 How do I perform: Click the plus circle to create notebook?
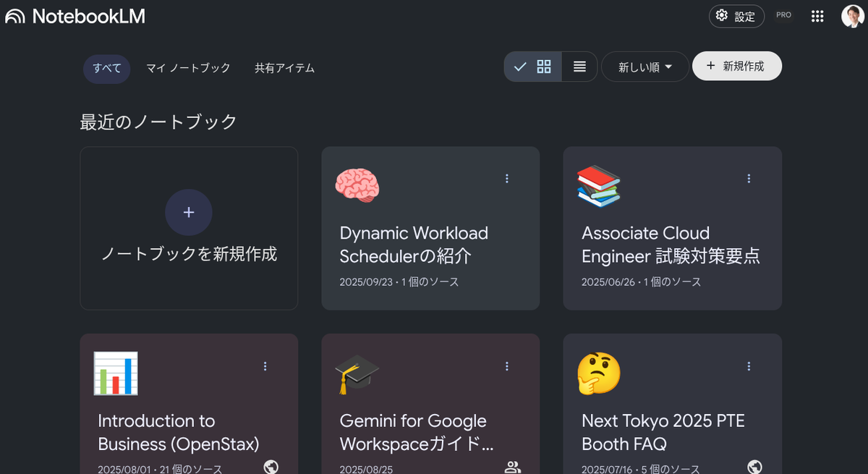(189, 212)
